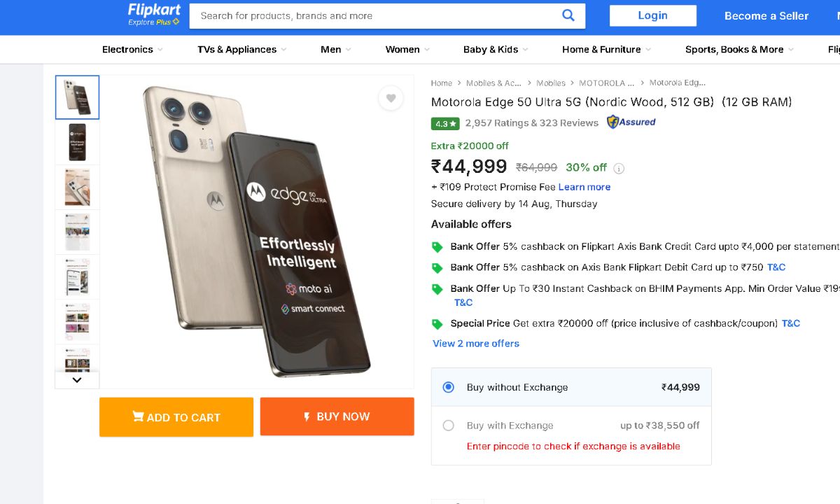Click the first Bank Offer tag icon
The image size is (840, 504).
pos(437,247)
